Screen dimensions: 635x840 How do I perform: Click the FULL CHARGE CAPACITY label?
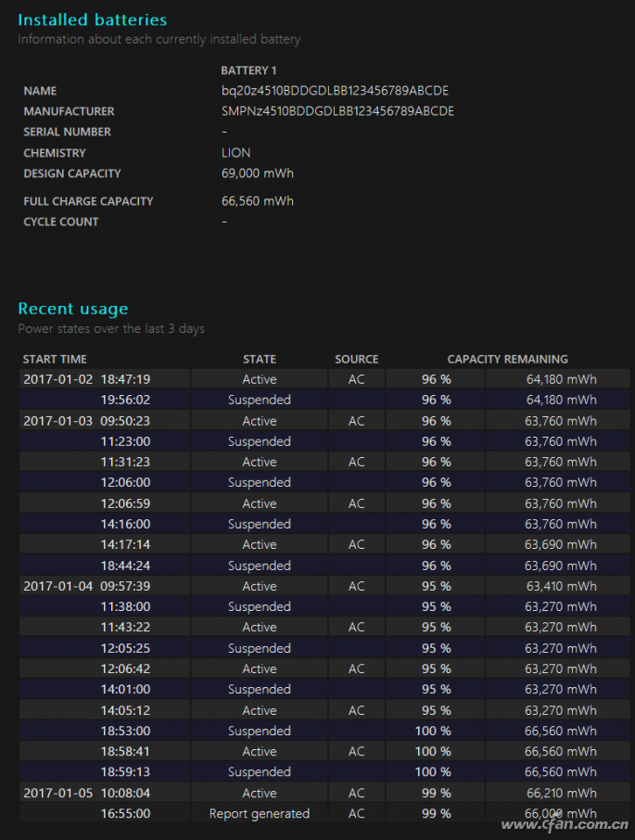pyautogui.click(x=88, y=201)
